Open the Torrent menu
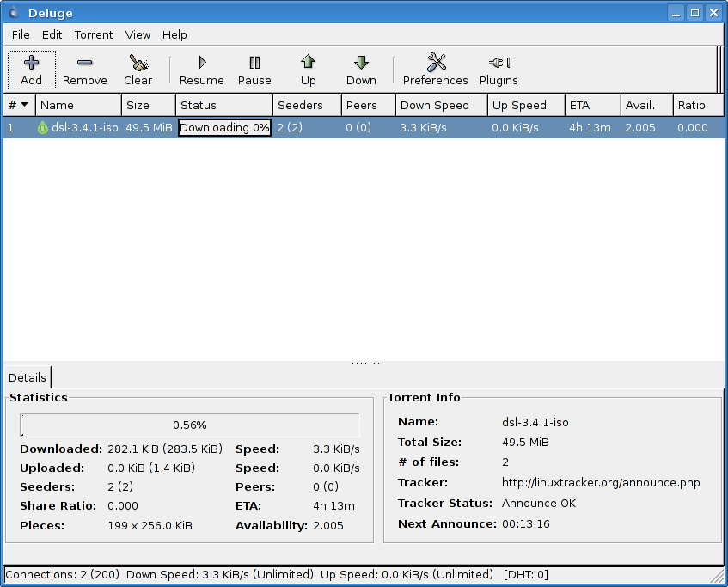The width and height of the screenshot is (728, 587). [93, 35]
